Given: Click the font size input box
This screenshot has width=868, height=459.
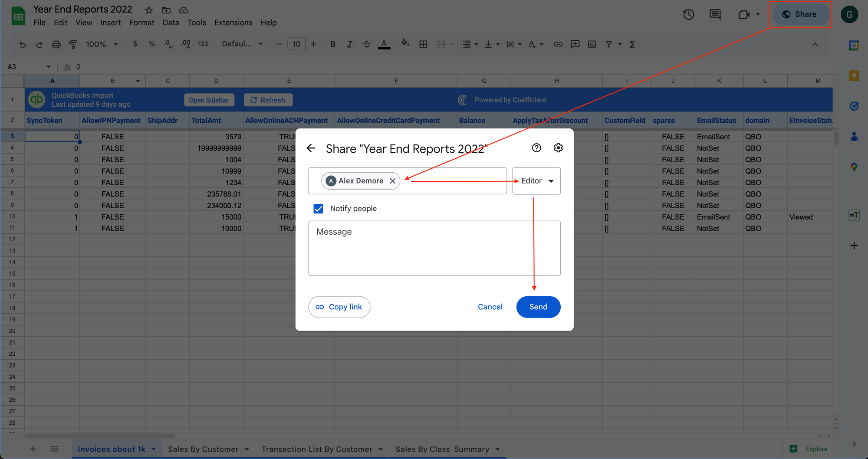Looking at the screenshot, I should [x=296, y=44].
